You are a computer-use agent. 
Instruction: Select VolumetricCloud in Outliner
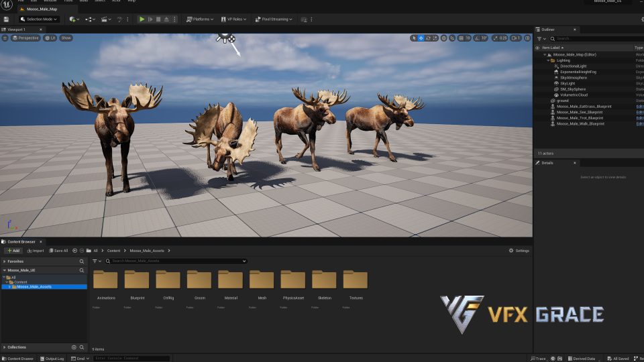point(574,95)
